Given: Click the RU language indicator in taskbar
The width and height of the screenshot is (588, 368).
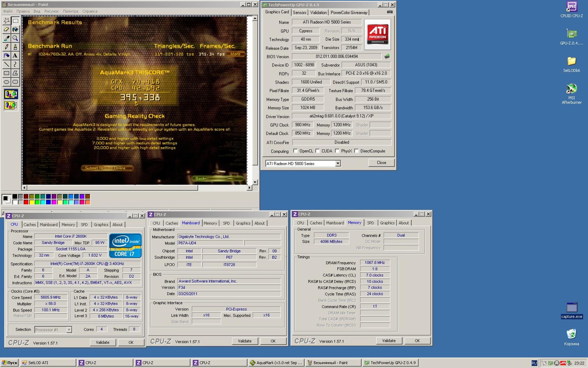Looking at the screenshot, I should (534, 363).
